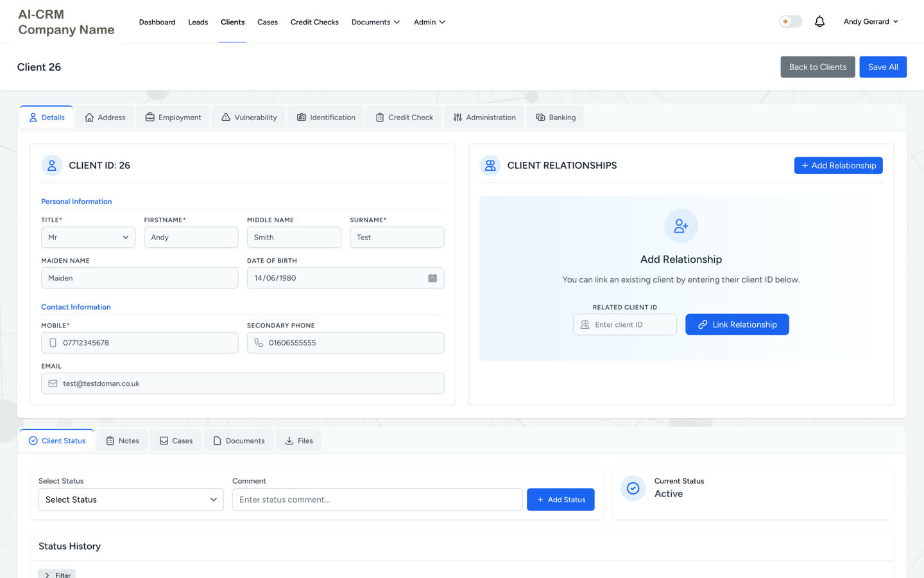Switch to the Client Status tab
Screen dimensions: 924x578
[x=56, y=441]
